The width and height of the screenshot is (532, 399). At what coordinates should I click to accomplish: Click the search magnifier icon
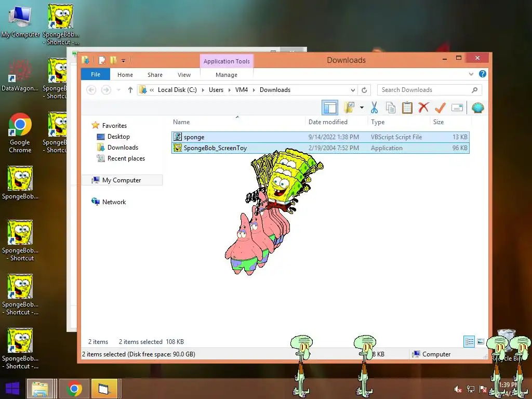click(475, 90)
